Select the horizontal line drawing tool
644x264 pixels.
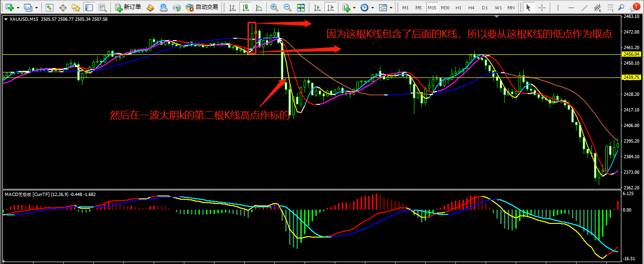pos(571,8)
